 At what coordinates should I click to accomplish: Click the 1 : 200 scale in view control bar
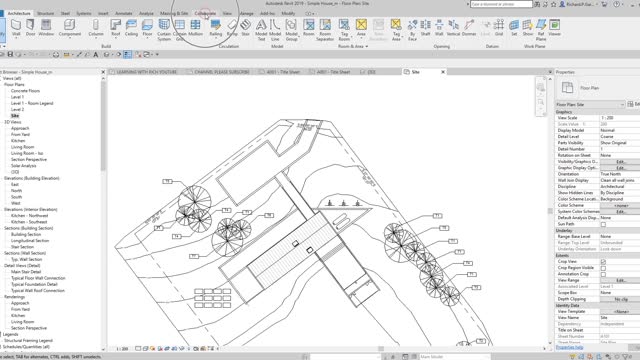122,349
